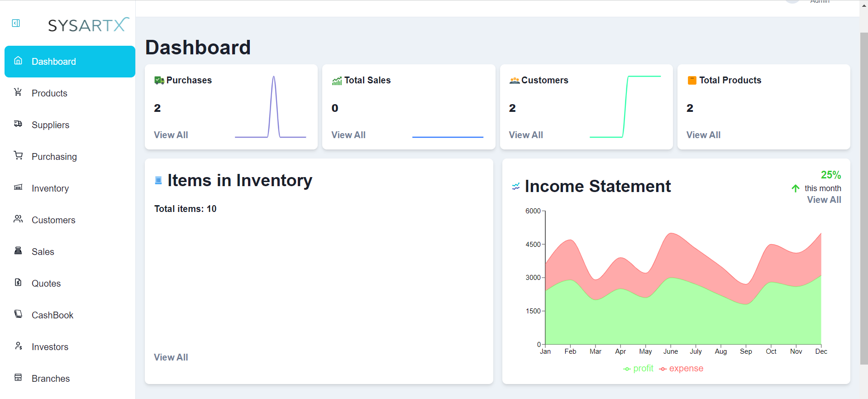Viewport: 868px width, 399px height.
Task: Click View All on Customers card
Action: tap(526, 135)
